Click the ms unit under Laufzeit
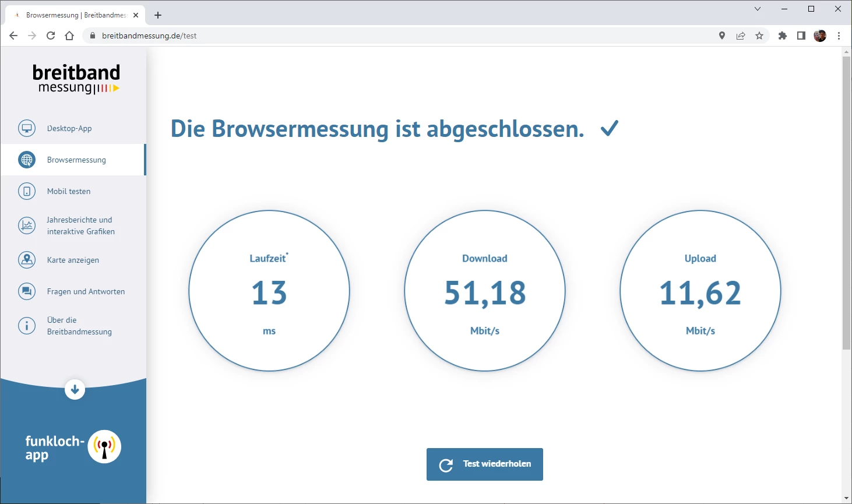852x504 pixels. click(x=269, y=331)
